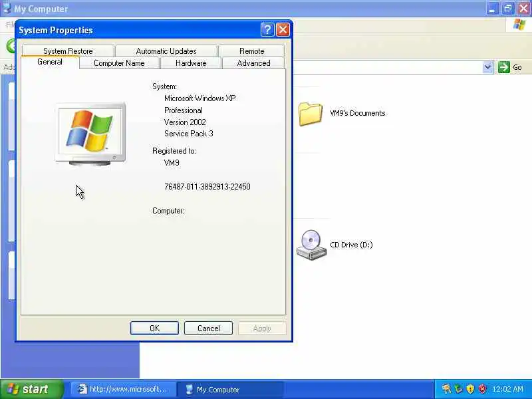Close the System Properties dialog

[283, 30]
